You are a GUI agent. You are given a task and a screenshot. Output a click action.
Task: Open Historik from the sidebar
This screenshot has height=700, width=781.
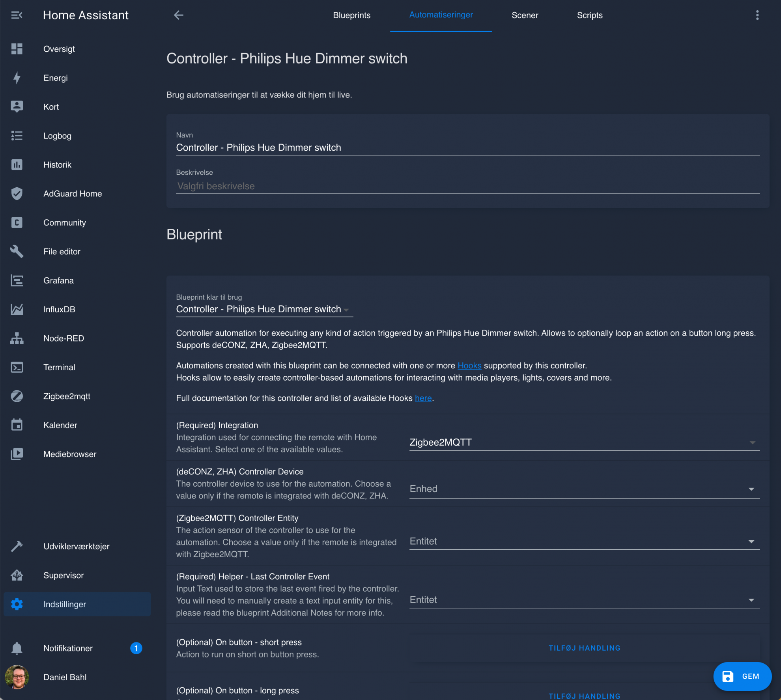click(77, 164)
